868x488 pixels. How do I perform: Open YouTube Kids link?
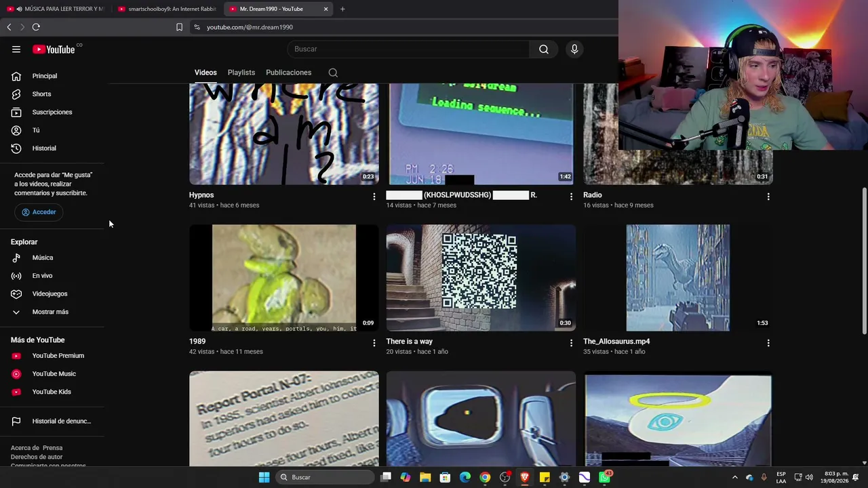click(x=52, y=392)
